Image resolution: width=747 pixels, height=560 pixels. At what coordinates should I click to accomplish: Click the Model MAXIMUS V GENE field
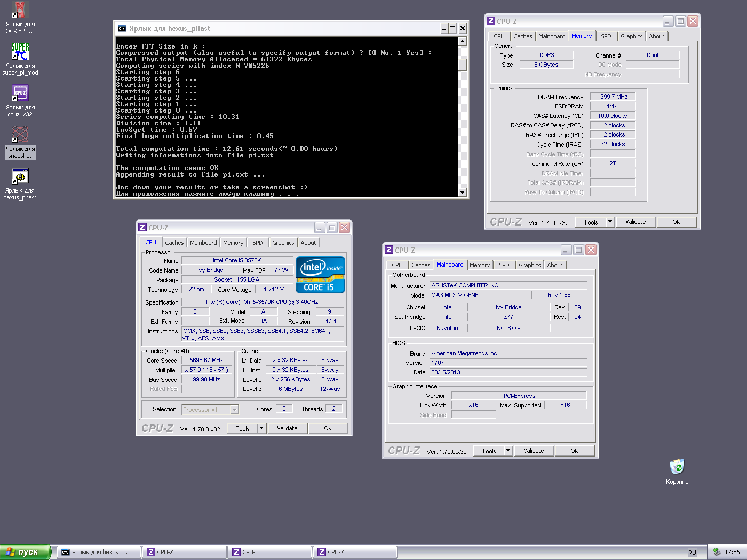[480, 295]
